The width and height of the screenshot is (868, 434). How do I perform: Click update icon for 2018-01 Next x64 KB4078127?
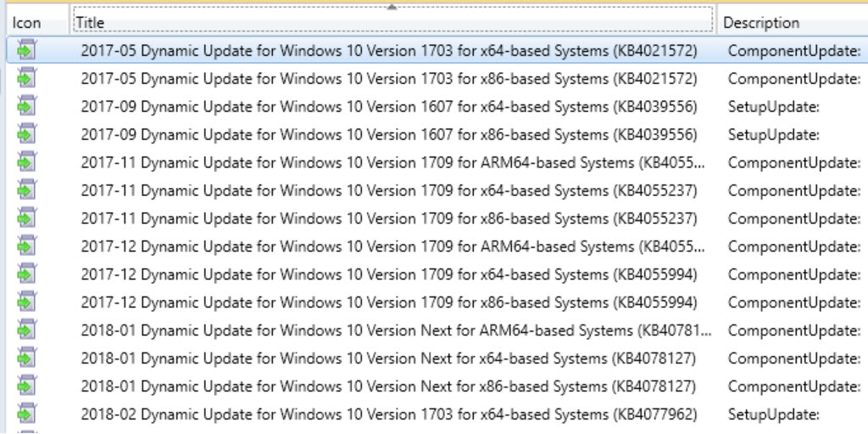26,358
